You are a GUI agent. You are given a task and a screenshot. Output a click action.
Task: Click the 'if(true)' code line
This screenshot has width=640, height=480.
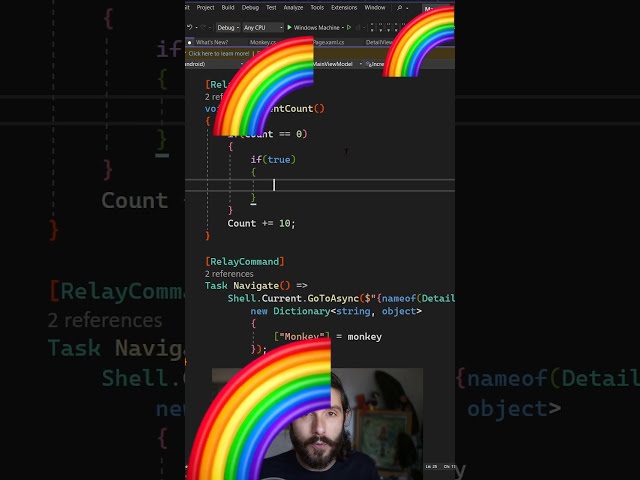[273, 160]
